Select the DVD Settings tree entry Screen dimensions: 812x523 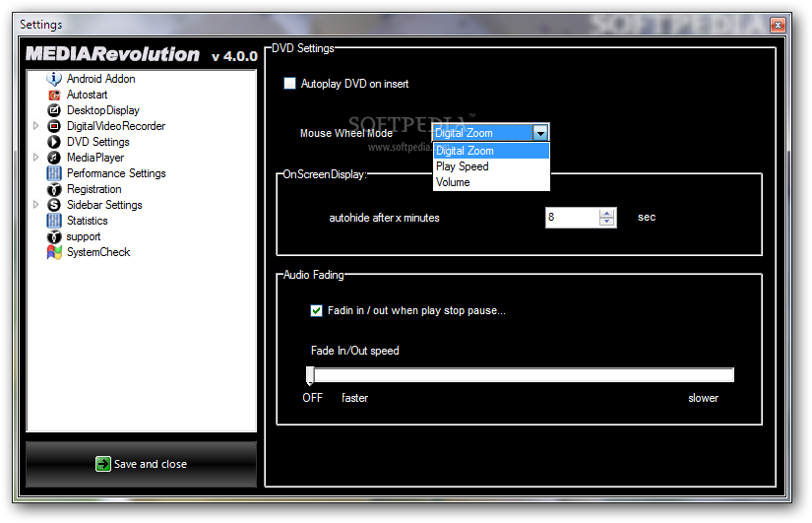pos(97,142)
